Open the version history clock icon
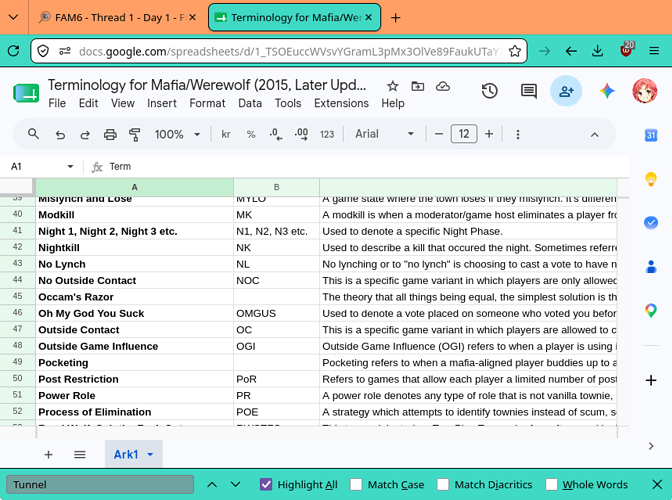The height and width of the screenshot is (500, 672). (489, 91)
